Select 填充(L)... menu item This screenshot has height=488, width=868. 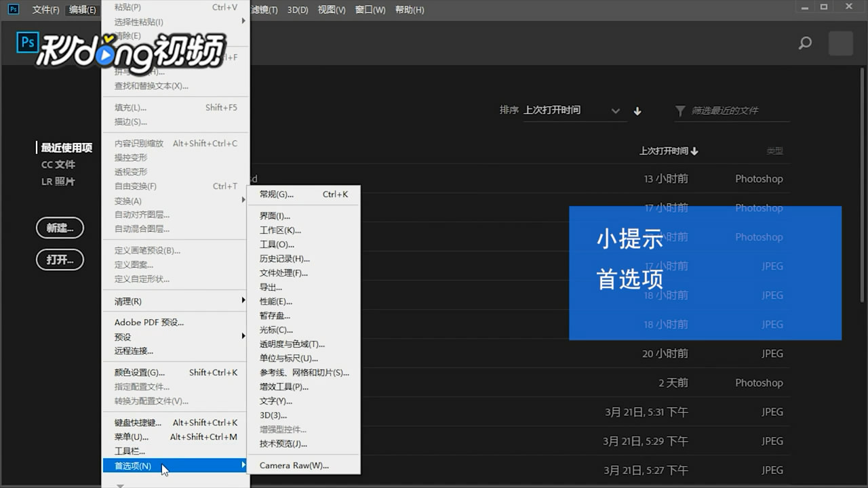coord(176,108)
